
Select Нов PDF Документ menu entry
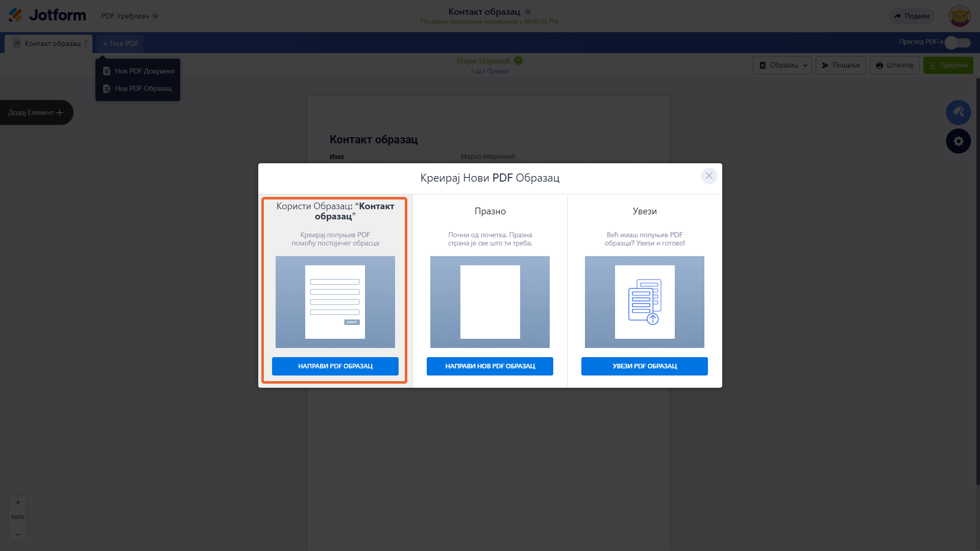138,71
